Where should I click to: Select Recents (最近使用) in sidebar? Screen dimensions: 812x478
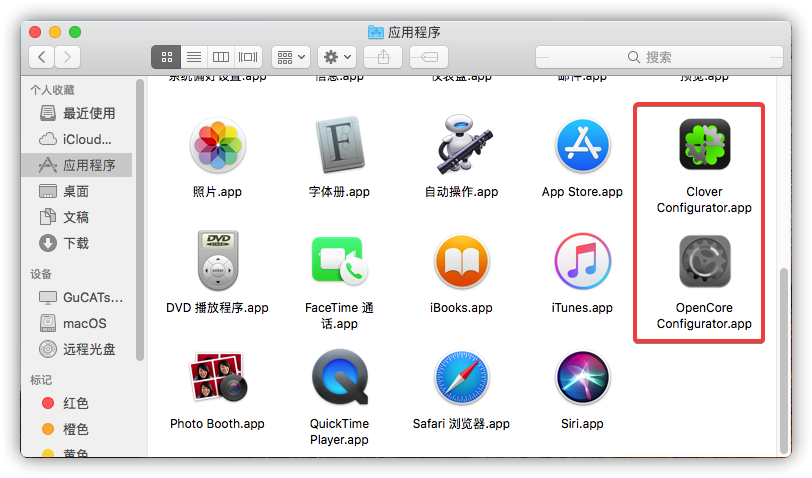[x=77, y=113]
